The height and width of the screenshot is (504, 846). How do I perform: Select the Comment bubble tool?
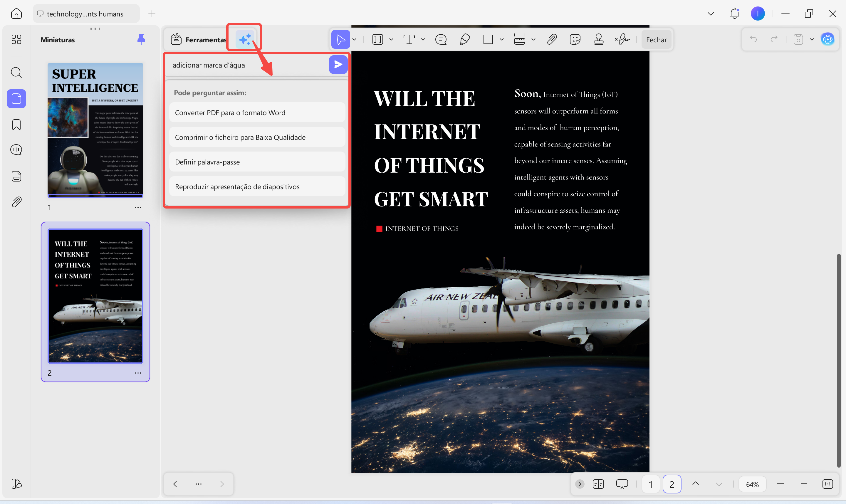[441, 39]
